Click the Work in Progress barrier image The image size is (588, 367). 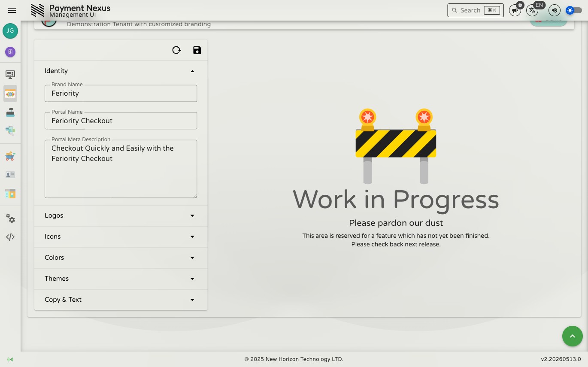(x=396, y=146)
